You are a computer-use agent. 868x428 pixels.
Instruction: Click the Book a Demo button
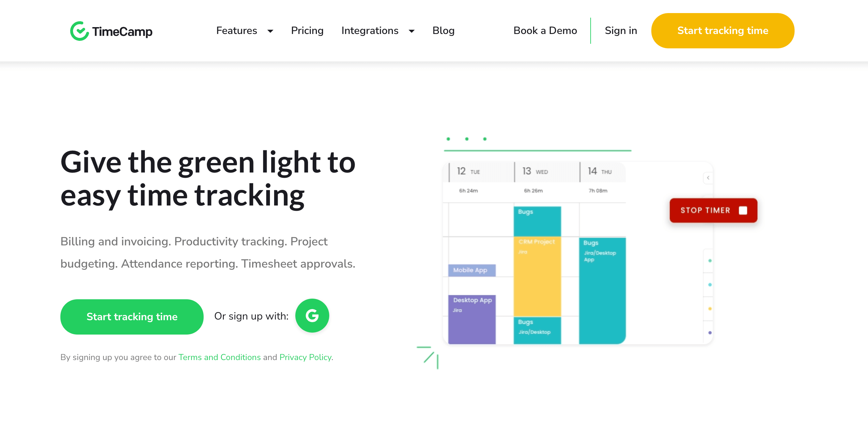point(545,30)
